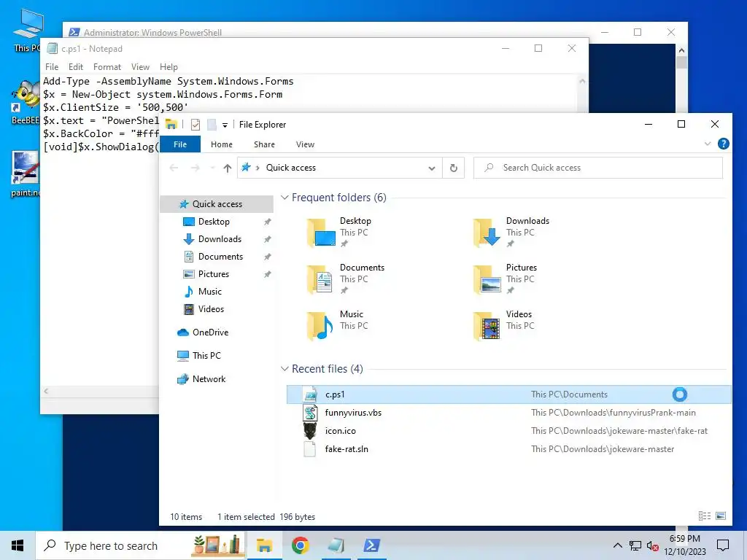
Task: Select Documents in navigation pane
Action: (x=220, y=257)
